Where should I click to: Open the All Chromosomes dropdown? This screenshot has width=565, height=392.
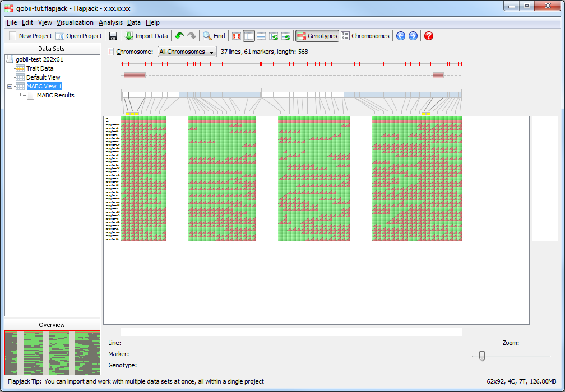(187, 52)
